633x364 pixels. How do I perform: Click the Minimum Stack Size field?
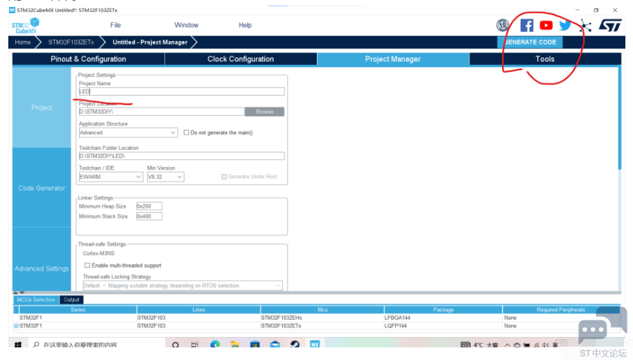(x=149, y=216)
